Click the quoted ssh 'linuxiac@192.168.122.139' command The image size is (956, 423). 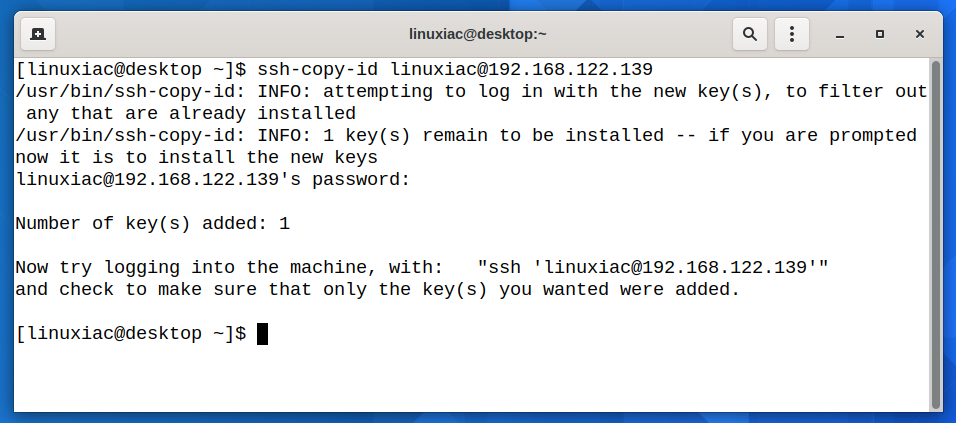pos(653,268)
